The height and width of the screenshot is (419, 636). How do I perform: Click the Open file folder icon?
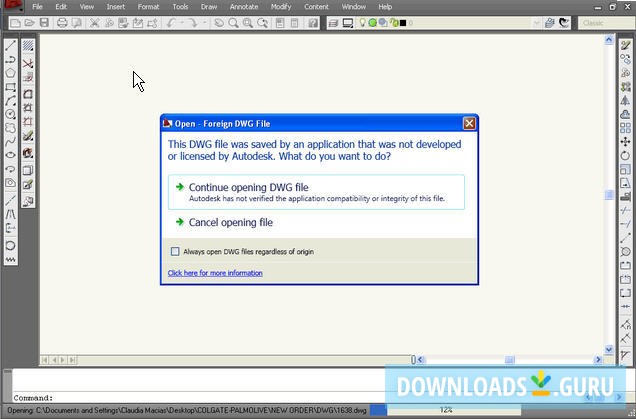point(29,23)
